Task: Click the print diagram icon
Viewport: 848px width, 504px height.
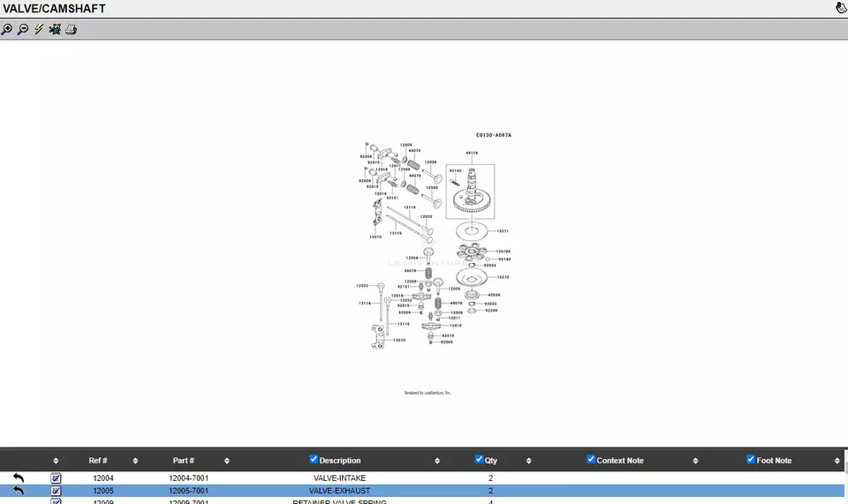Action: click(72, 29)
